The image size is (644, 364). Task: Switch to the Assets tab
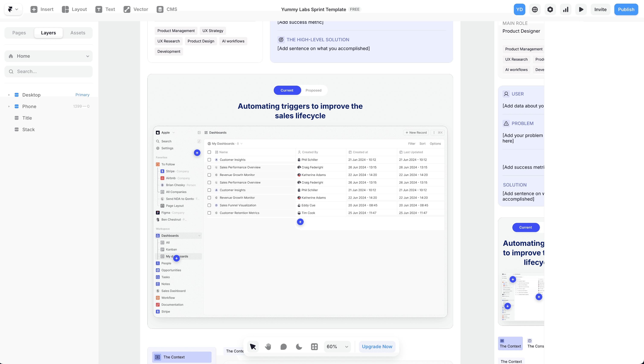(77, 33)
